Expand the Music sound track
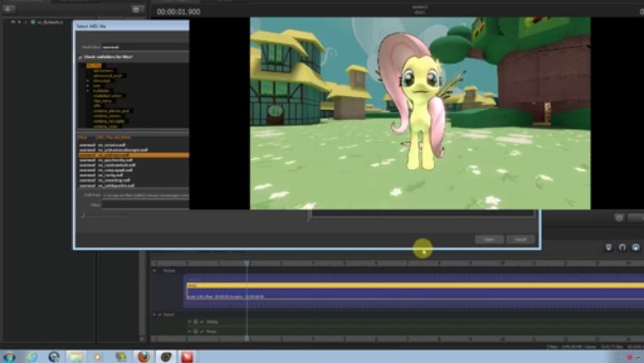The height and width of the screenshot is (363, 644). click(x=190, y=331)
